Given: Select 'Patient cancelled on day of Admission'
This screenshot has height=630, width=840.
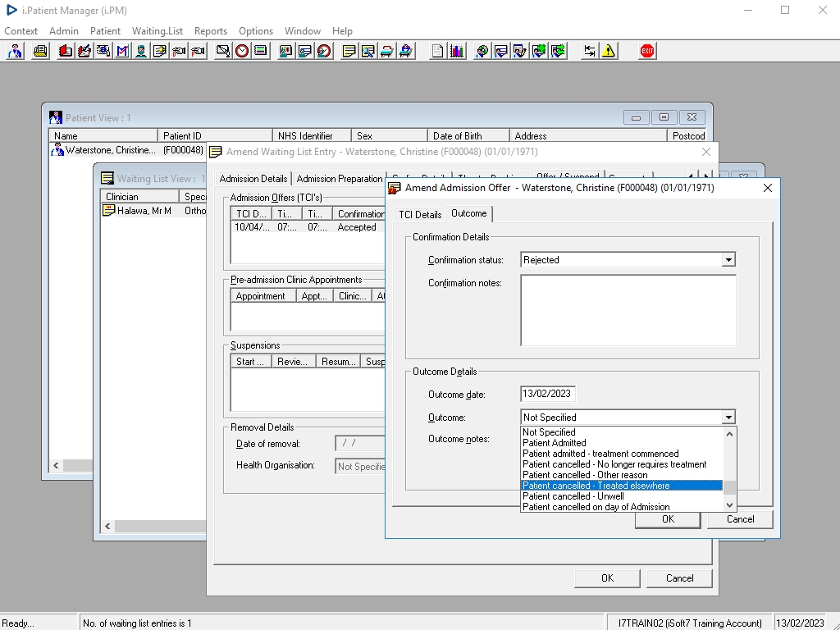Looking at the screenshot, I should pos(622,507).
